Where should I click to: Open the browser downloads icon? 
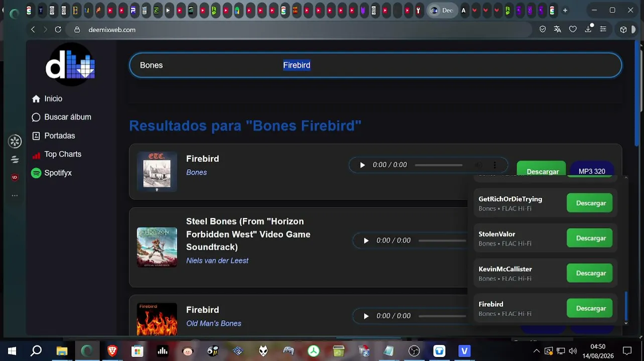tap(588, 30)
